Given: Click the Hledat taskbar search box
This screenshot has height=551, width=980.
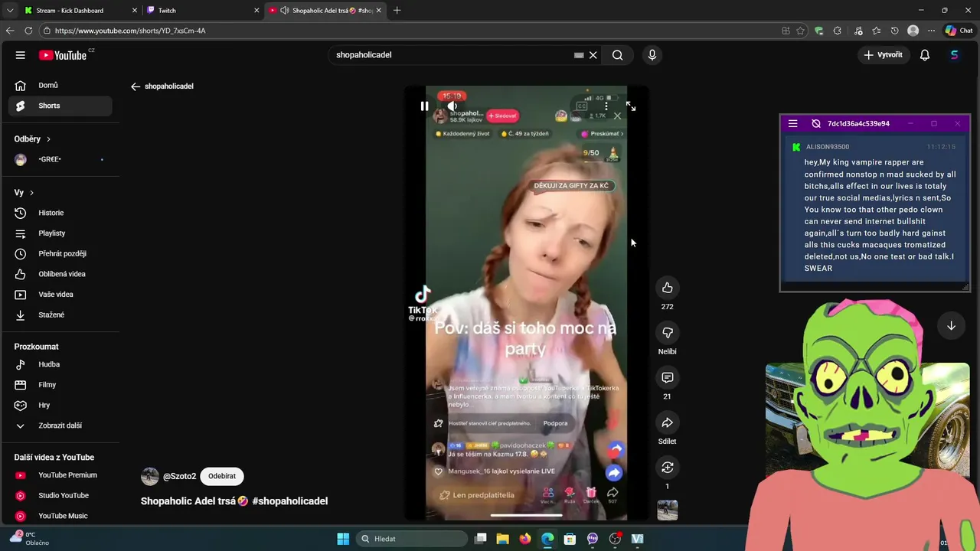Looking at the screenshot, I should coord(412,539).
